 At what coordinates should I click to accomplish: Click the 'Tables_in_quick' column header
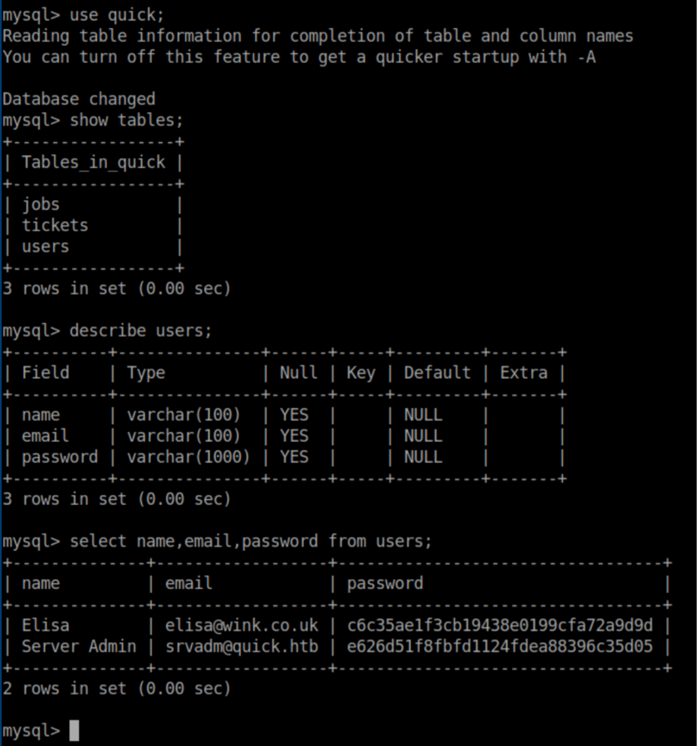point(94,162)
